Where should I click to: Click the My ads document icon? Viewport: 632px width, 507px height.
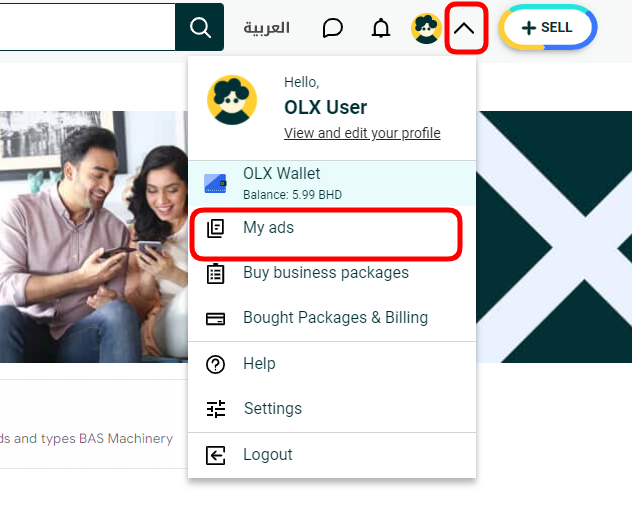click(x=215, y=228)
